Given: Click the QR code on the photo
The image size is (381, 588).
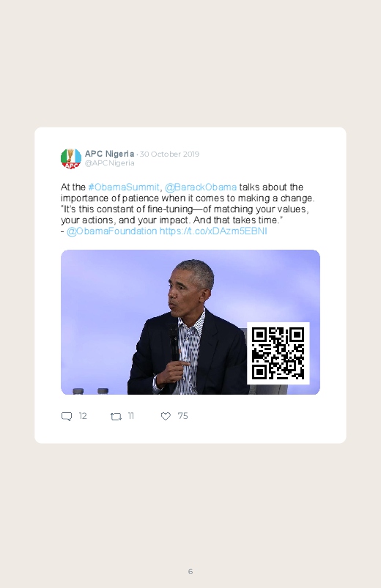Looking at the screenshot, I should 278,353.
